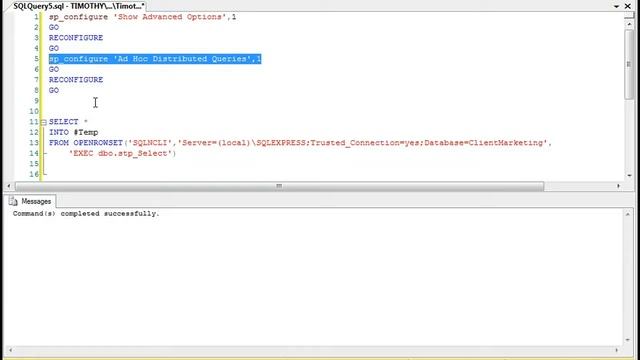Click Messages pane horizontal scroll-right arrow
The height and width of the screenshot is (360, 640).
pos(617,350)
